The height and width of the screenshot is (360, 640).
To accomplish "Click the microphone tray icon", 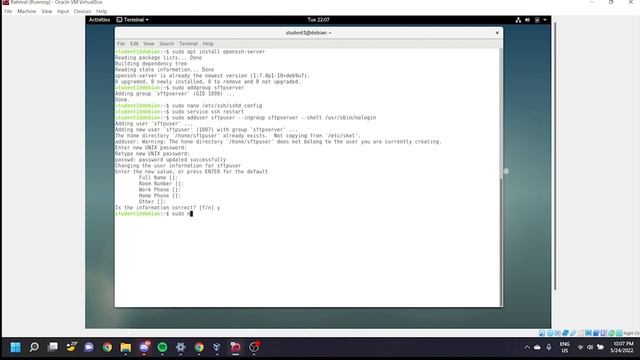I will coord(549,347).
